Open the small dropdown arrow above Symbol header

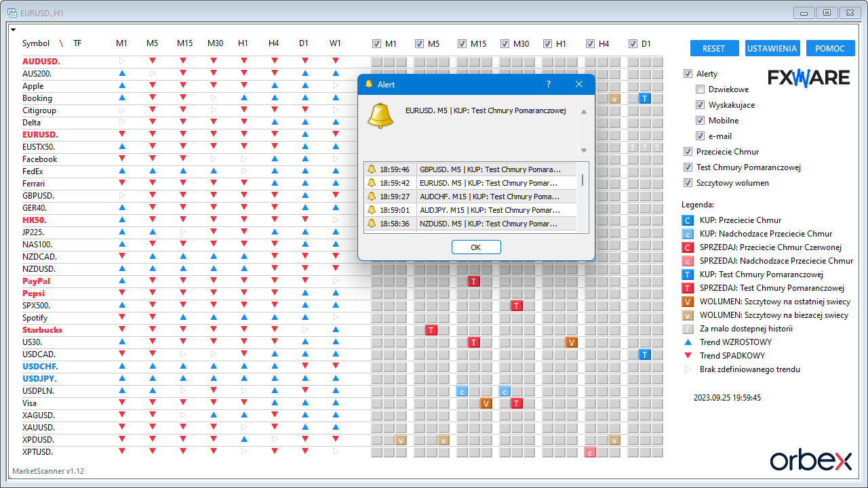point(13,30)
